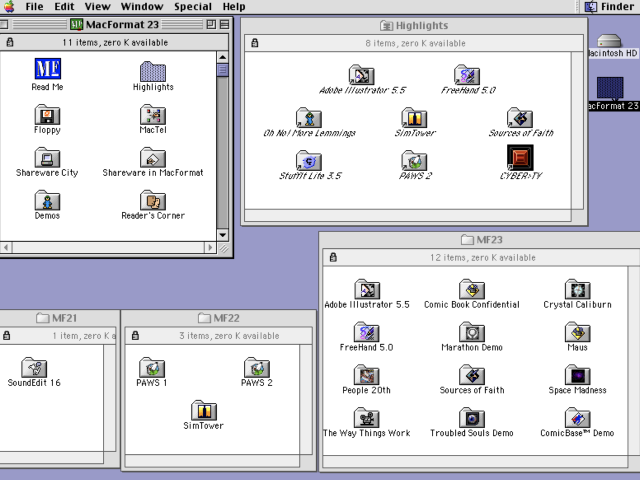Click '8 items, zero K available' text
640x480 pixels.
click(415, 43)
